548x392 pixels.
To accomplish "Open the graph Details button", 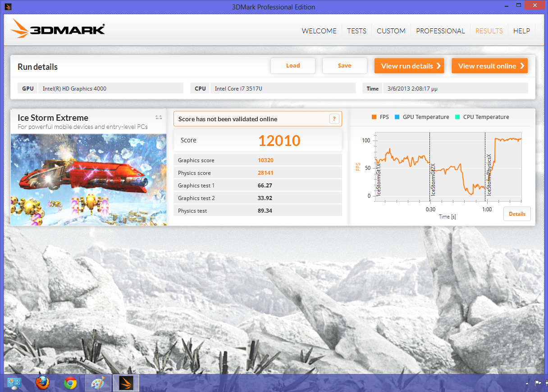I will click(517, 214).
